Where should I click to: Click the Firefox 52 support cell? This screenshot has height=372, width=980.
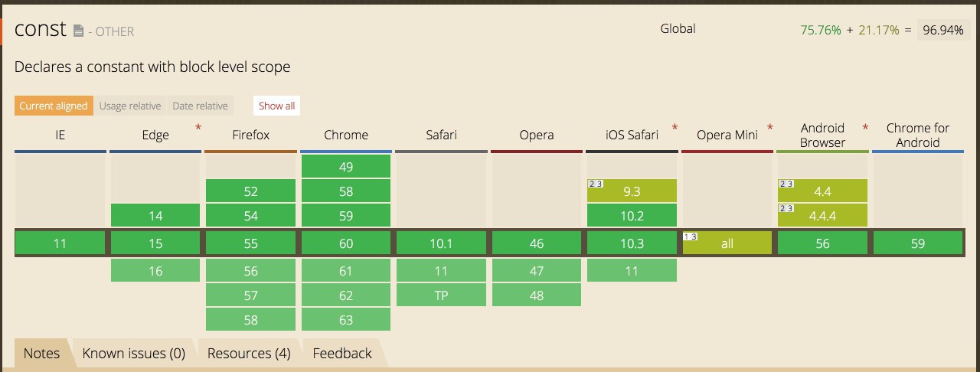point(250,191)
